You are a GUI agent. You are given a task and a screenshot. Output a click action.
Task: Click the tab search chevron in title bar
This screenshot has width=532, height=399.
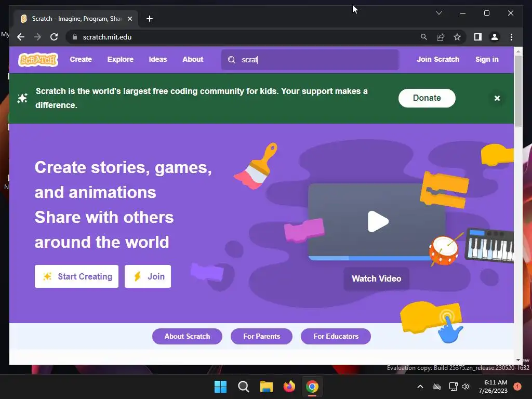coord(438,13)
